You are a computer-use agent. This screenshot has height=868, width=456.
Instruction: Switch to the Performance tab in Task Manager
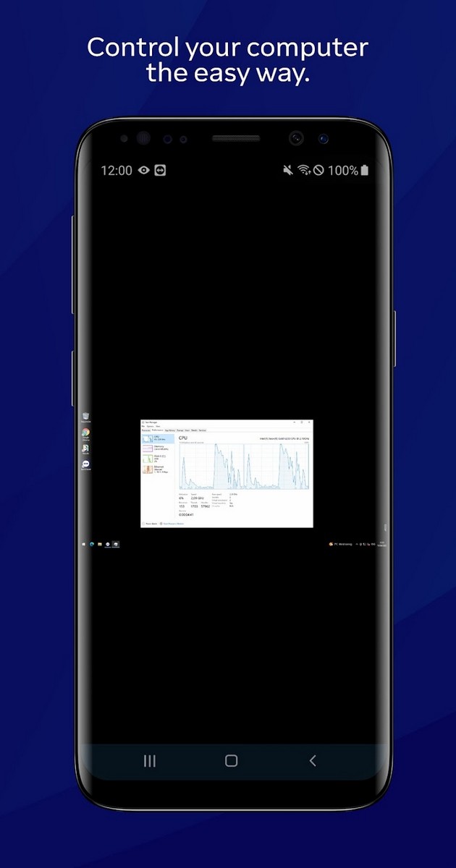158,430
